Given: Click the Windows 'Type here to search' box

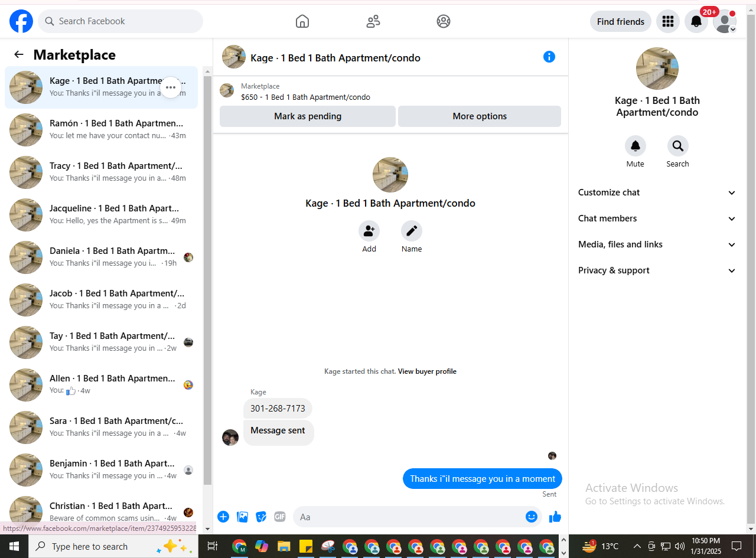Looking at the screenshot, I should click(x=112, y=546).
